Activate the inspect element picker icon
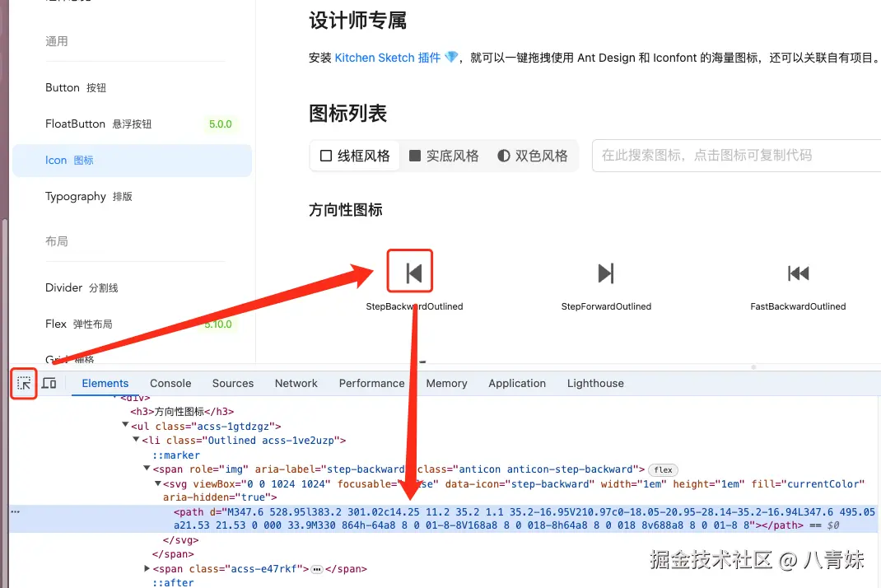Screen dimensions: 881x588 click(x=24, y=384)
